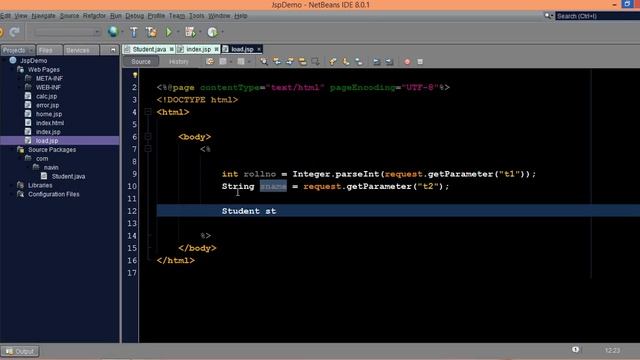Select index.html in project tree
Viewport: 640px width, 360px height.
(x=49, y=123)
